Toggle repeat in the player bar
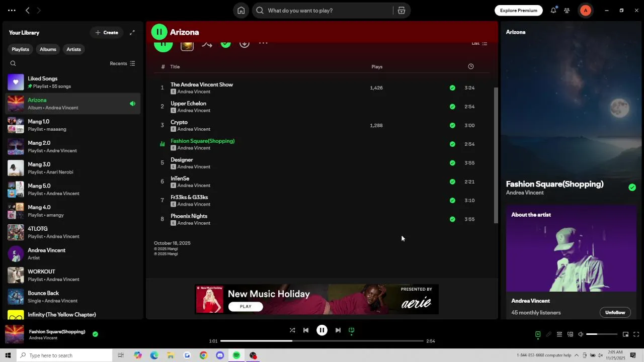The image size is (644, 362). point(352,330)
